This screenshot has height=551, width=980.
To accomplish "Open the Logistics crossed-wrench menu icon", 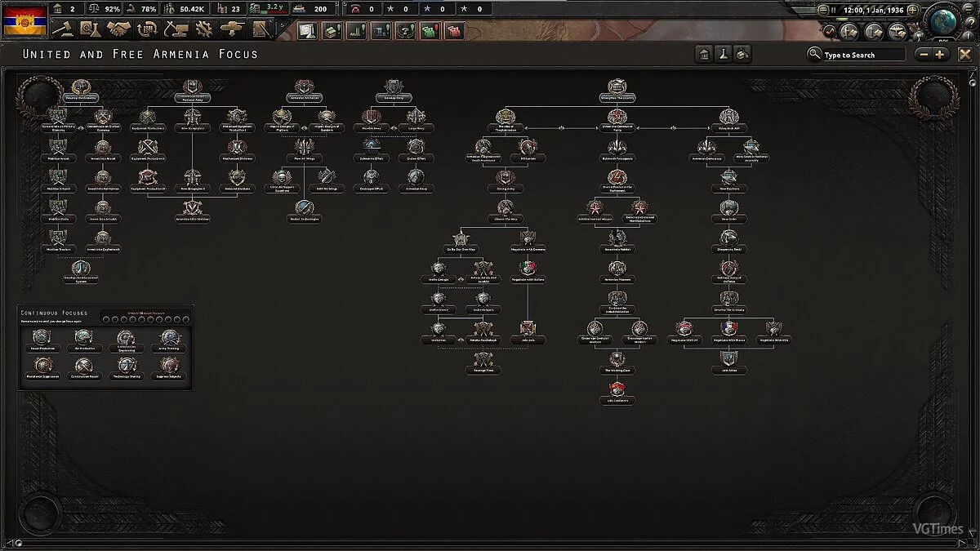I will point(204,30).
